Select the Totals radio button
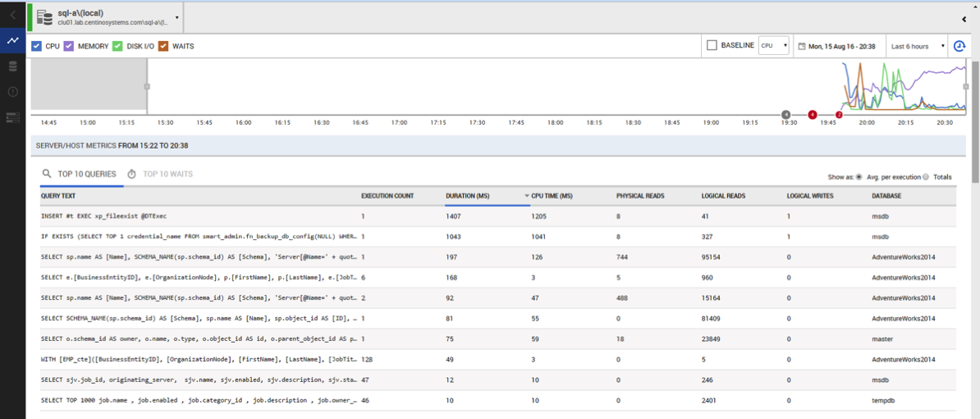The height and width of the screenshot is (419, 980). (x=927, y=177)
